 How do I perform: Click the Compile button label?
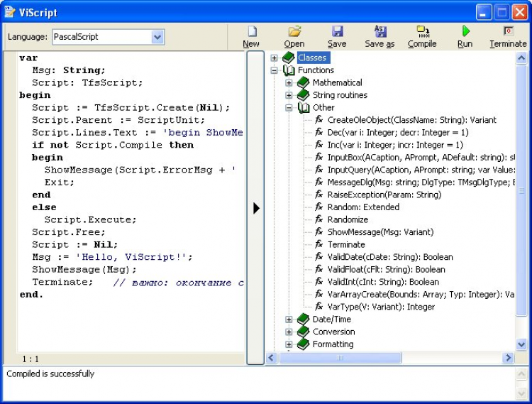pyautogui.click(x=422, y=44)
